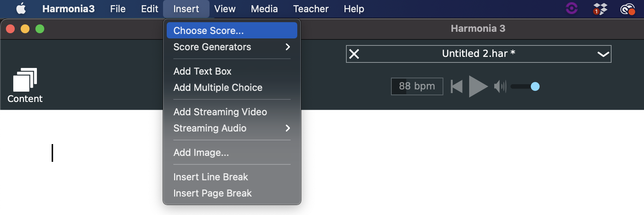Adjust the volume slider knob

pyautogui.click(x=535, y=86)
